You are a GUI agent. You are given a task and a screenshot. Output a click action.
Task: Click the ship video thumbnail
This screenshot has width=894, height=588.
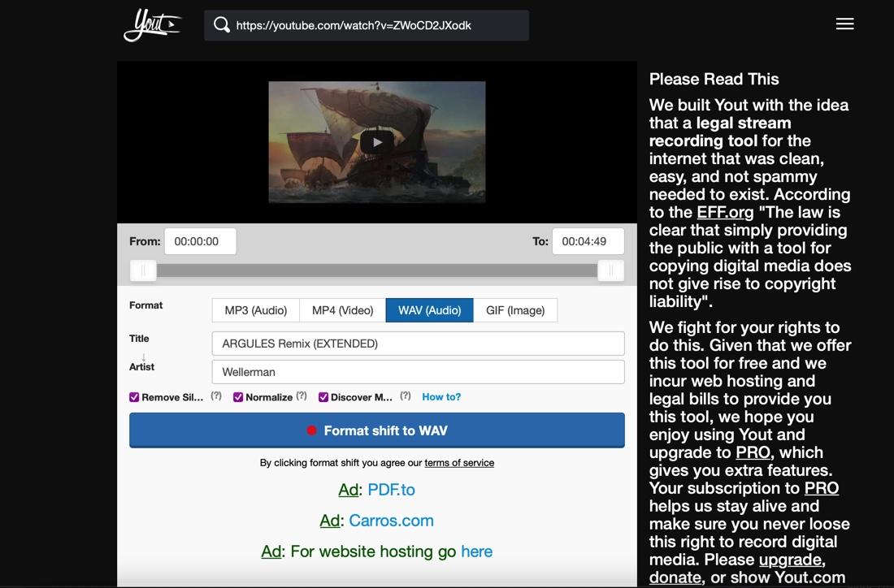(377, 142)
